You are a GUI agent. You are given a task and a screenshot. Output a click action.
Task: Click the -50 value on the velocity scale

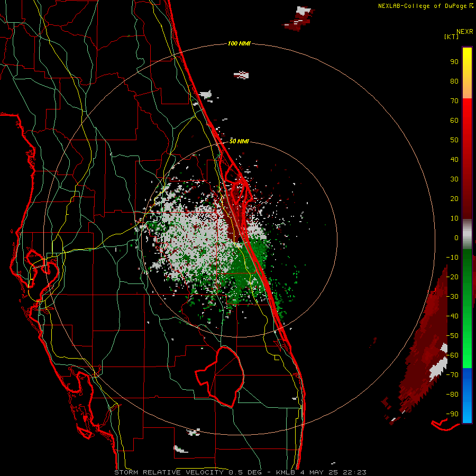point(452,336)
